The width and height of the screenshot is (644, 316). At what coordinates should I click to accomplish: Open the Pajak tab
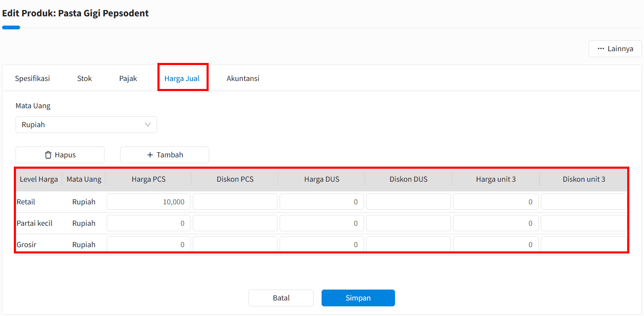click(128, 78)
